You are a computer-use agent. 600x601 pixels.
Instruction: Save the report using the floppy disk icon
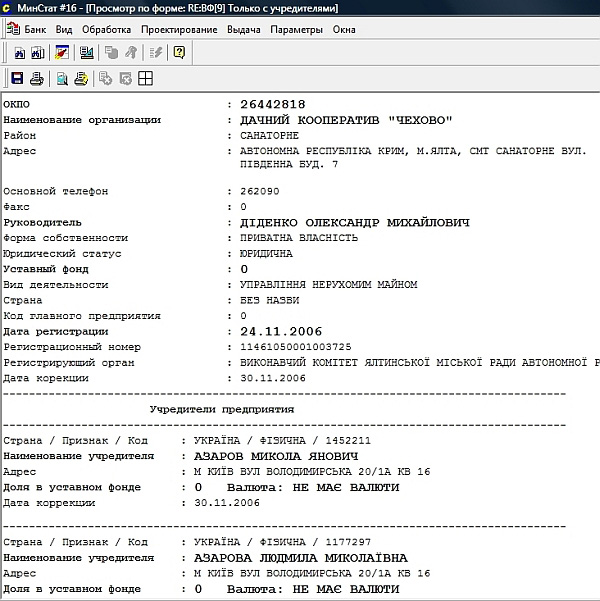click(17, 78)
